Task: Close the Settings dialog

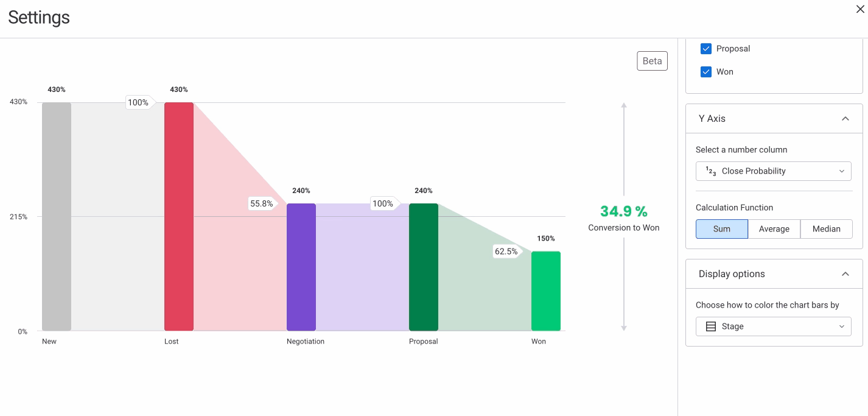Action: [x=860, y=9]
